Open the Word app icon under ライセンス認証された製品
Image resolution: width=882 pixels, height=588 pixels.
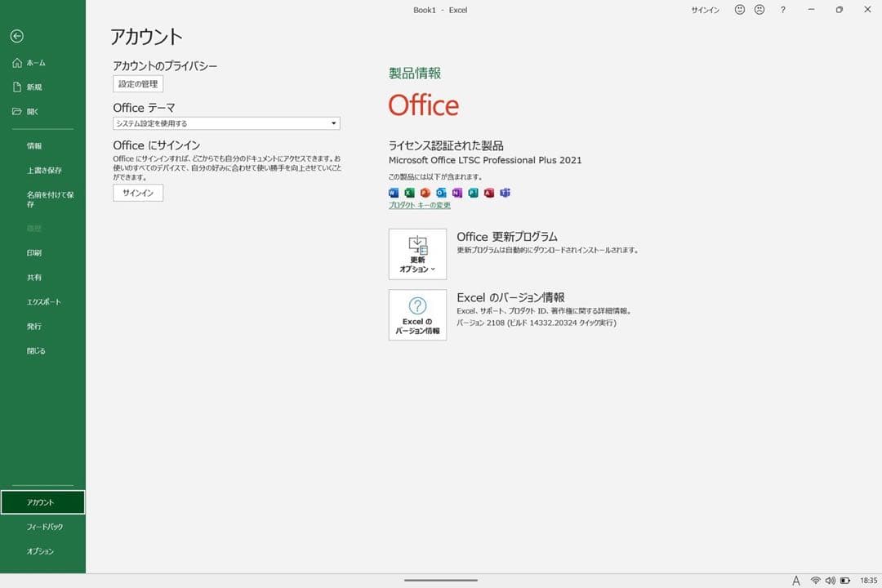point(394,193)
